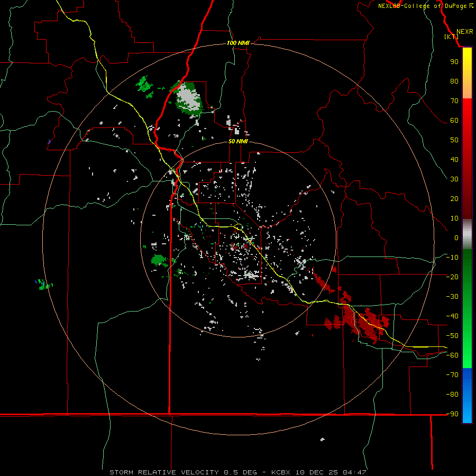The height and width of the screenshot is (476, 476).
Task: Click the -40 knot scale label
Action: point(452,316)
